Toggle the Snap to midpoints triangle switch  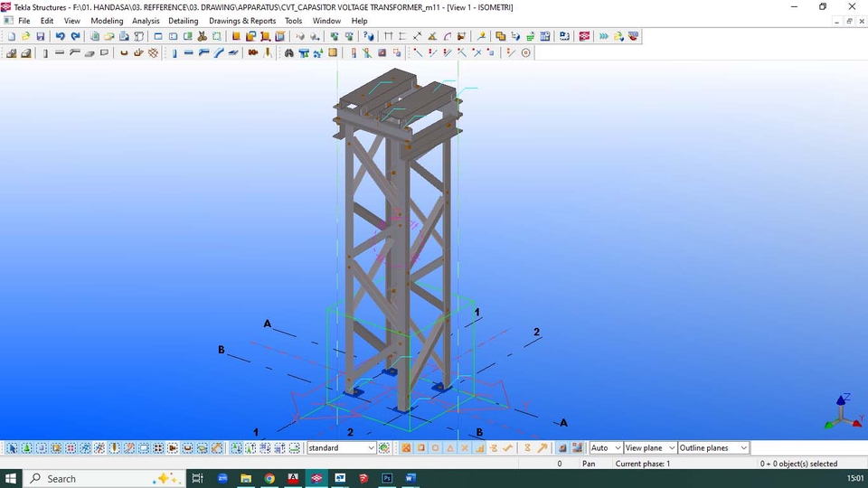click(449, 448)
